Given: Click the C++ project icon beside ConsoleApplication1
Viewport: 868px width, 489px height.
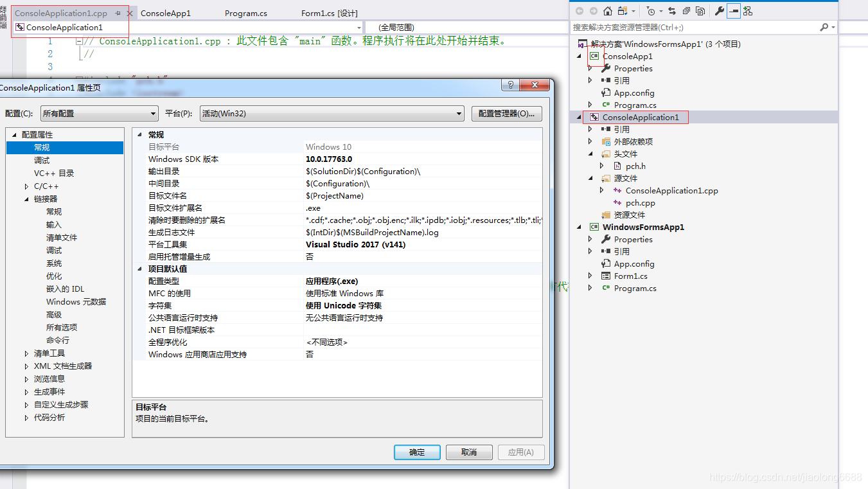Looking at the screenshot, I should pyautogui.click(x=594, y=117).
